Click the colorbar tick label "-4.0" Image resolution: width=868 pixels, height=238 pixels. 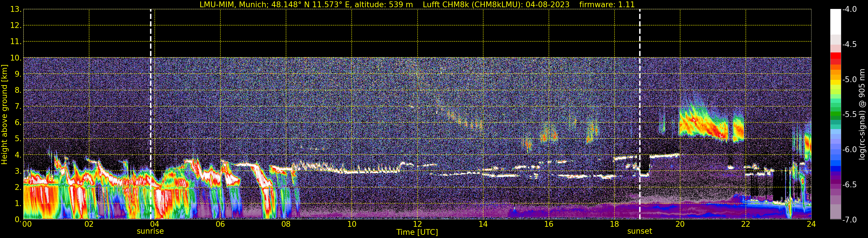849,9
